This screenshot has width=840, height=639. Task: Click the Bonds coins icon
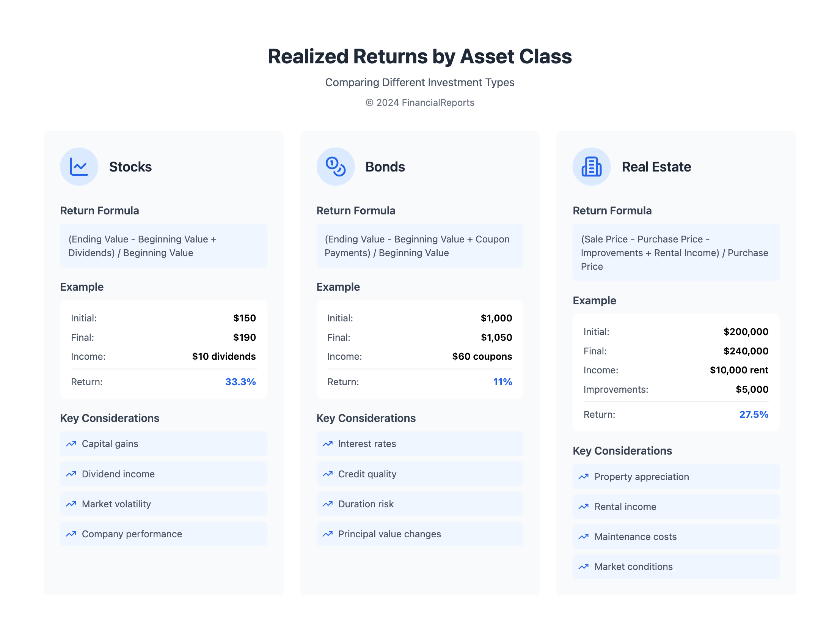pos(335,167)
